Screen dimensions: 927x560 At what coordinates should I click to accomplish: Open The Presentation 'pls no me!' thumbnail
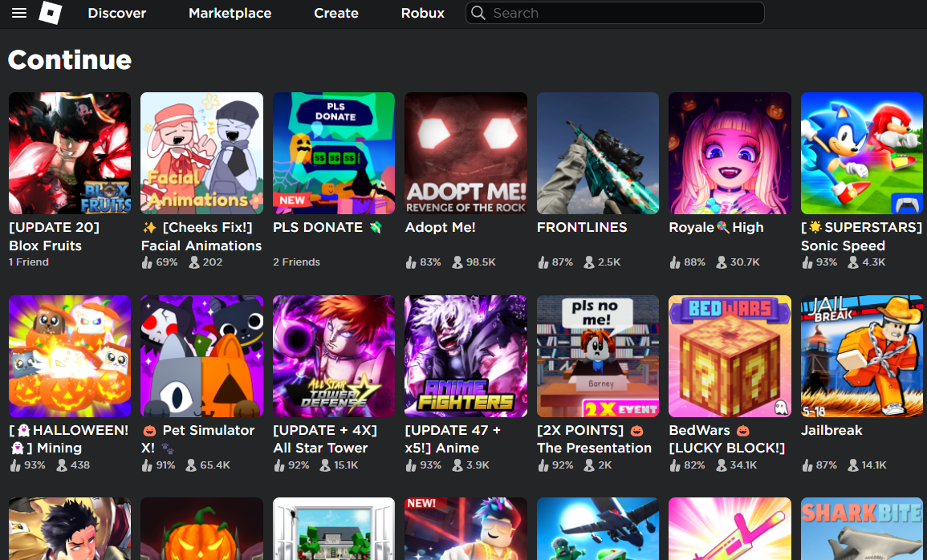click(x=598, y=356)
